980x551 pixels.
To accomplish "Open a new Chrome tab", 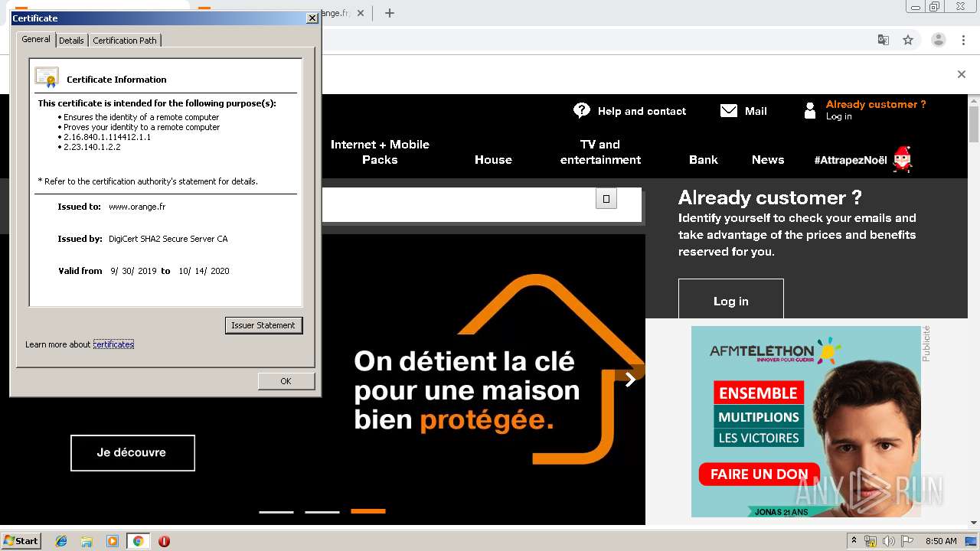I will click(x=390, y=13).
